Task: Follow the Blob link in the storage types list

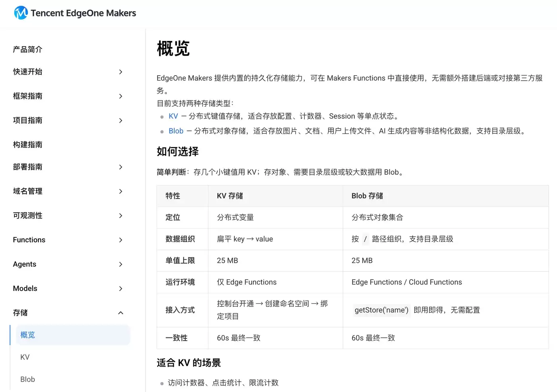Action: click(x=176, y=131)
